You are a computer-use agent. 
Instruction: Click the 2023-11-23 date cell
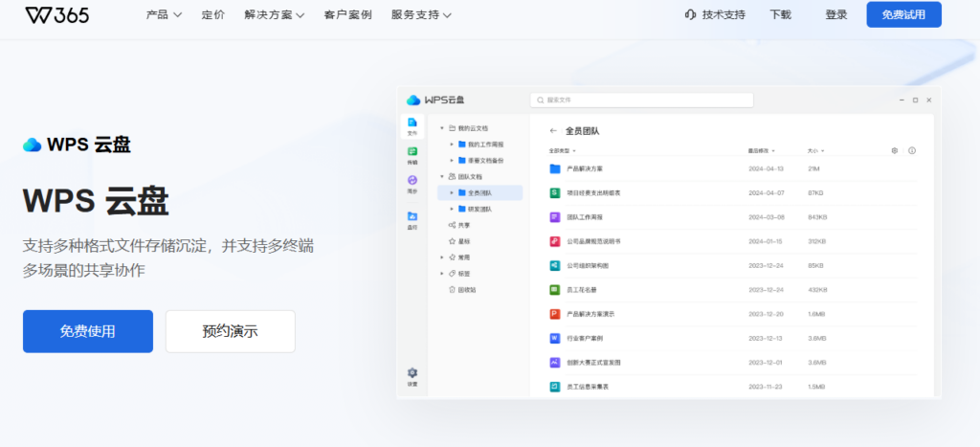click(766, 387)
